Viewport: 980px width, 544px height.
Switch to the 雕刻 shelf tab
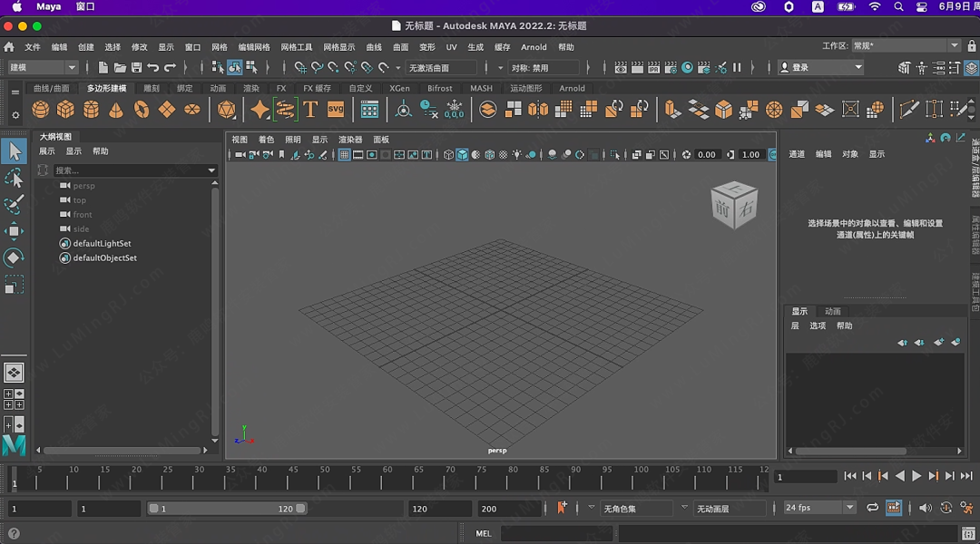click(x=152, y=89)
